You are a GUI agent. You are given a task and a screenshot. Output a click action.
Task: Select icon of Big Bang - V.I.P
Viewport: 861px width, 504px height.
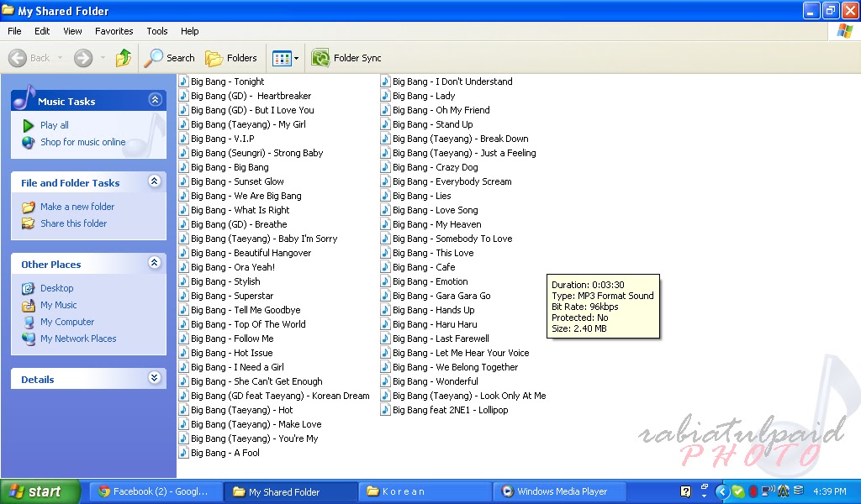(184, 139)
